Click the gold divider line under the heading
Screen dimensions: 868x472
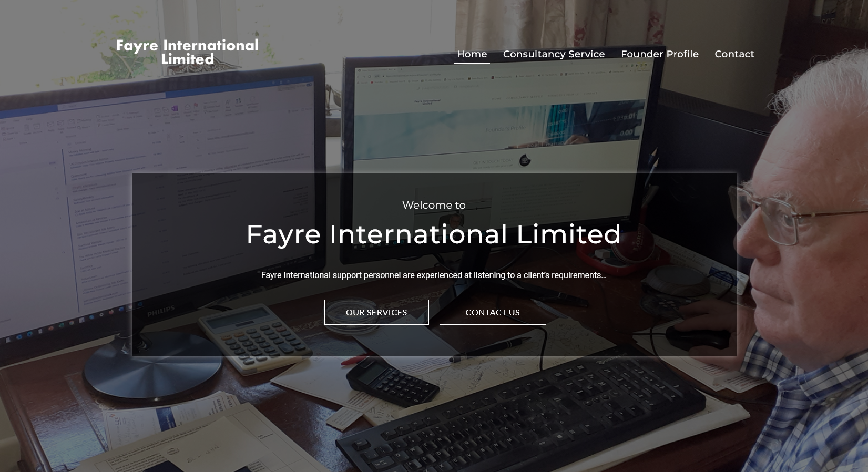434,258
